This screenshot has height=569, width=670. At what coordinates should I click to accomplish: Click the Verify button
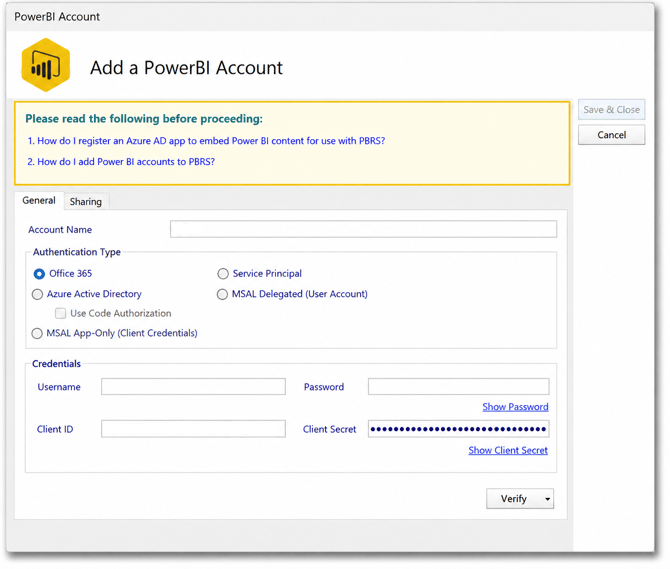click(x=514, y=499)
